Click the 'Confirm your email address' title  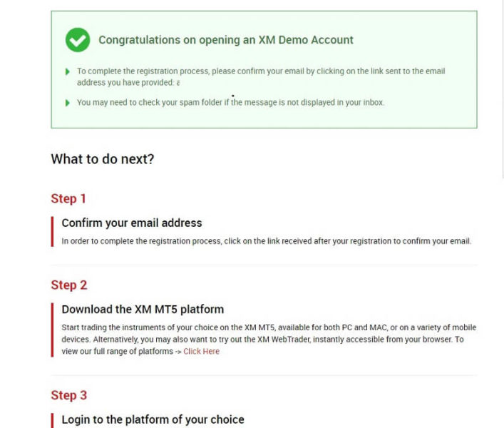(132, 223)
